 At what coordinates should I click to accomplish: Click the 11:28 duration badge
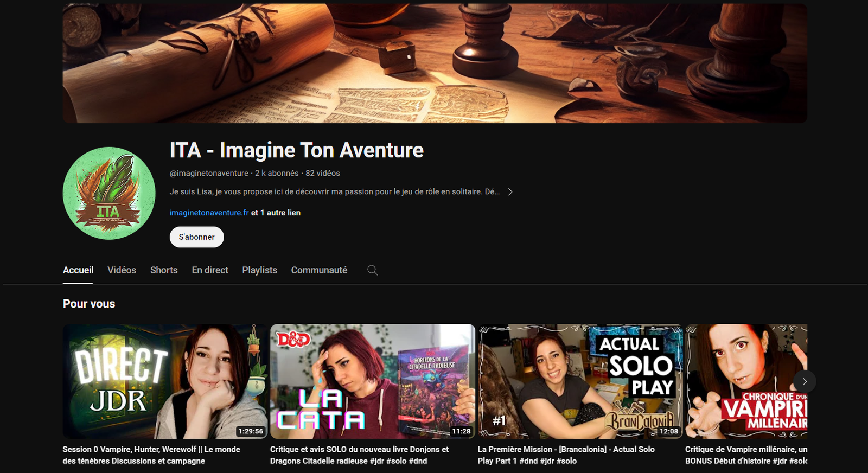461,431
